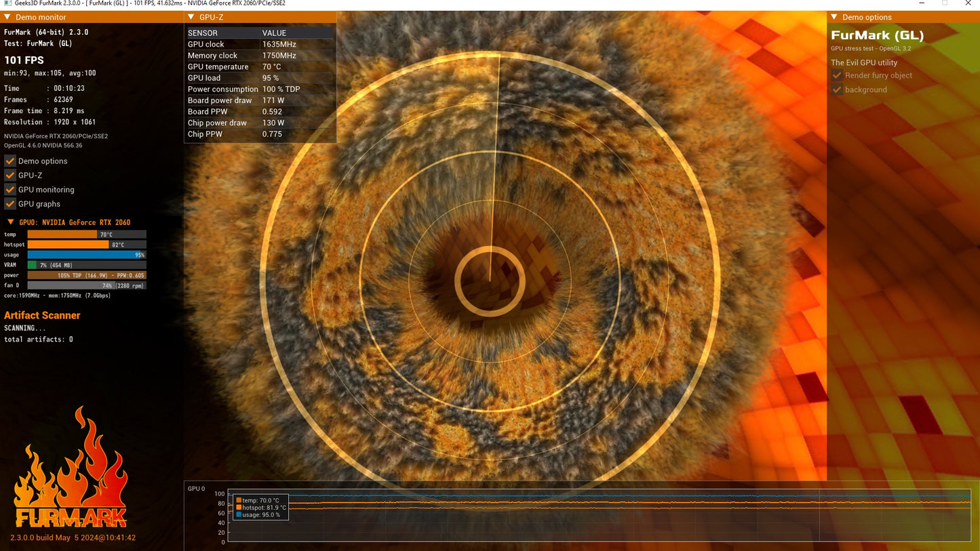This screenshot has height=551, width=980.
Task: Click the hotspot: 81.9 °C graph label
Action: (x=264, y=508)
